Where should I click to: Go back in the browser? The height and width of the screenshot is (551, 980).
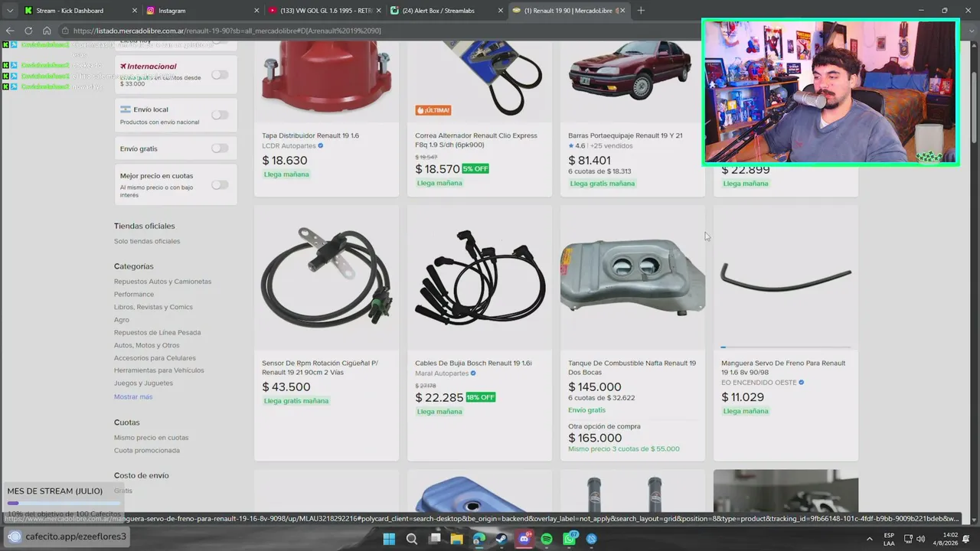10,31
